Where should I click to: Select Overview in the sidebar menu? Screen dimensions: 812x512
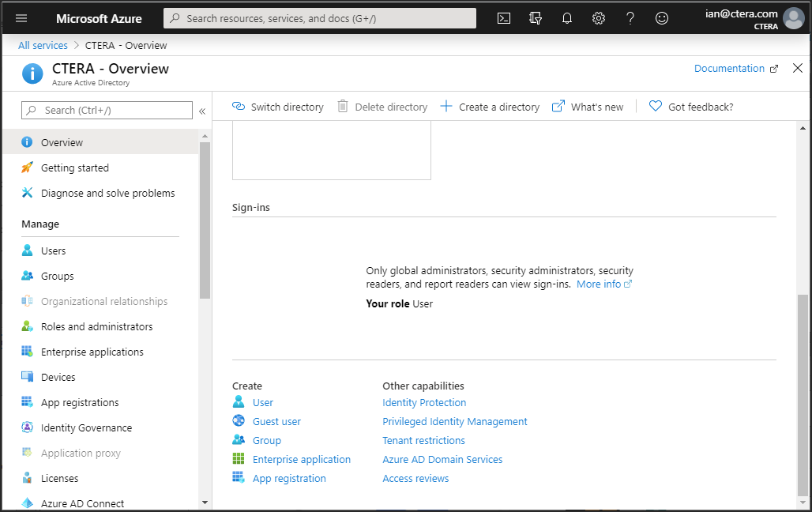(100, 142)
